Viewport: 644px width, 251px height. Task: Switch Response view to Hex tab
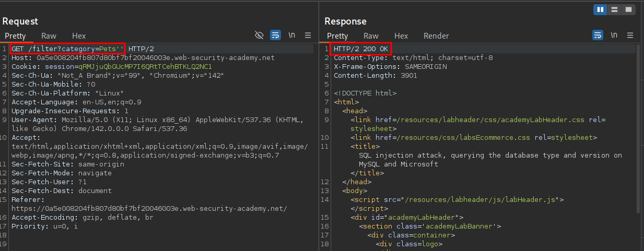click(401, 36)
